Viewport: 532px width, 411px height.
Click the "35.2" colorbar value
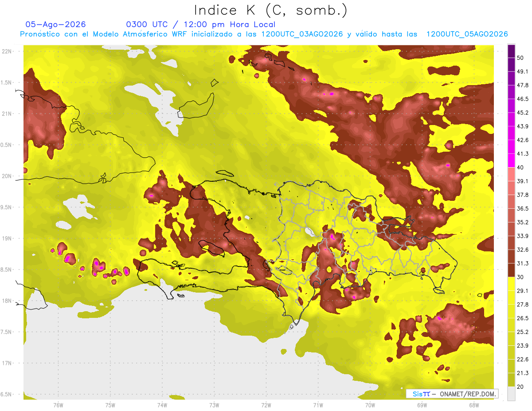(x=522, y=222)
